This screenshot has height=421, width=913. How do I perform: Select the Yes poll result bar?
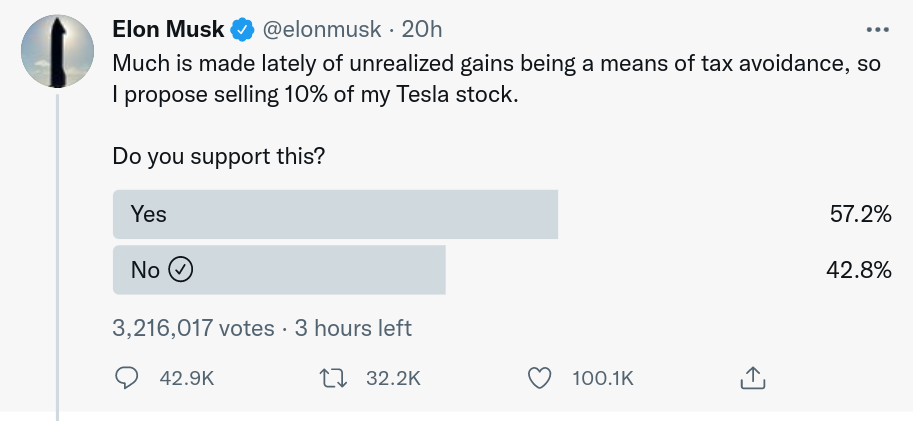pyautogui.click(x=335, y=214)
